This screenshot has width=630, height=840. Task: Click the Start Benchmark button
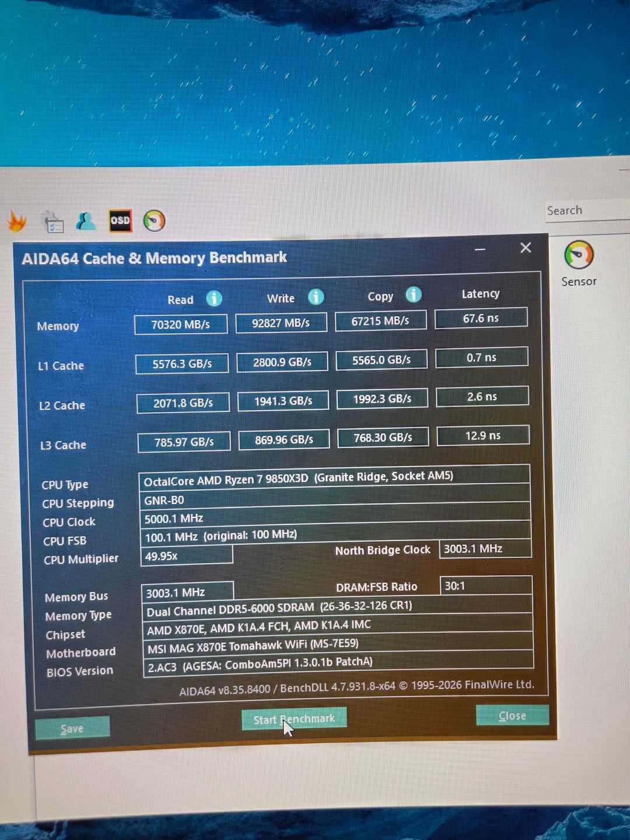[x=294, y=719]
